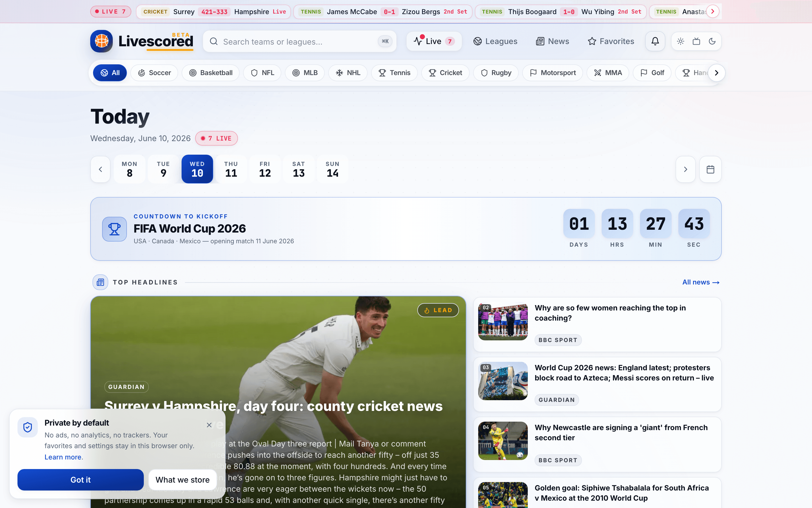
Task: Open Favorites in top nav
Action: (x=611, y=41)
